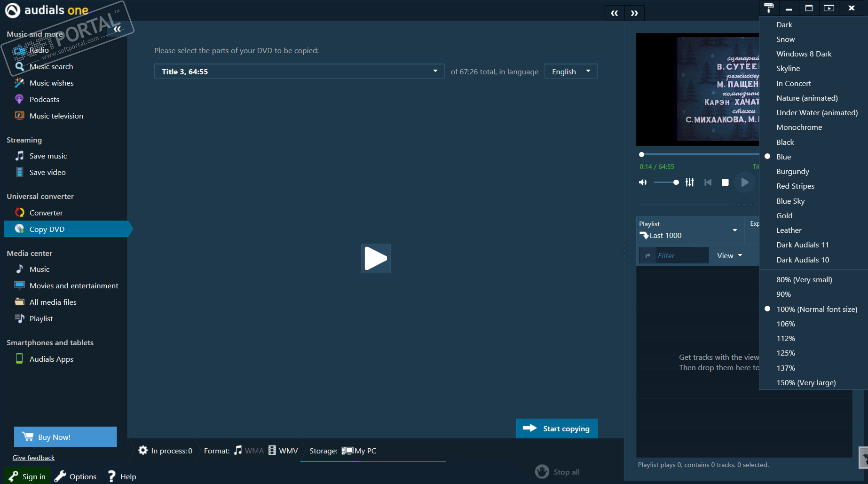The height and width of the screenshot is (484, 868).
Task: Click the Music search magnifier icon
Action: click(x=19, y=66)
